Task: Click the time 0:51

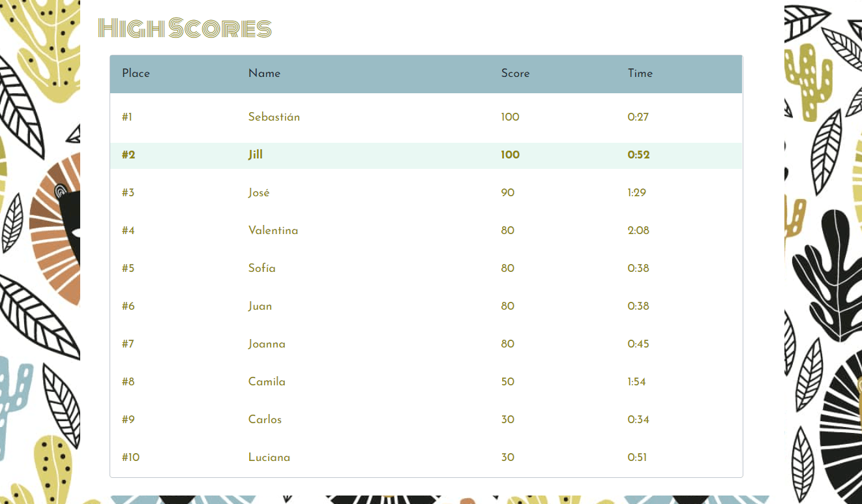Action: [637, 458]
